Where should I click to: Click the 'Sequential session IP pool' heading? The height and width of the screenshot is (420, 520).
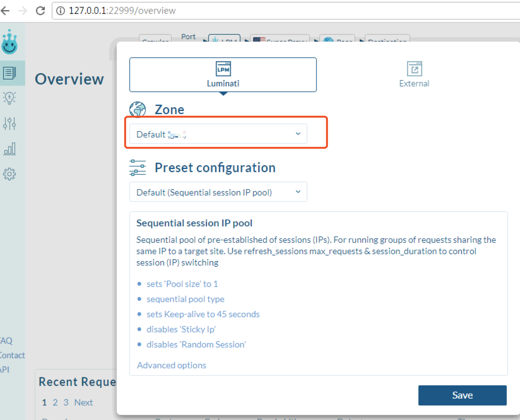tap(194, 223)
